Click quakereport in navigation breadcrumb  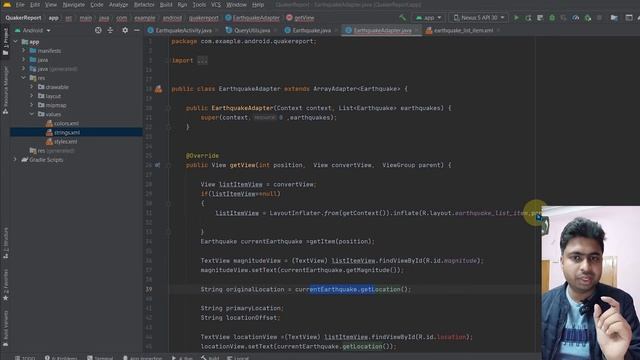pos(203,18)
